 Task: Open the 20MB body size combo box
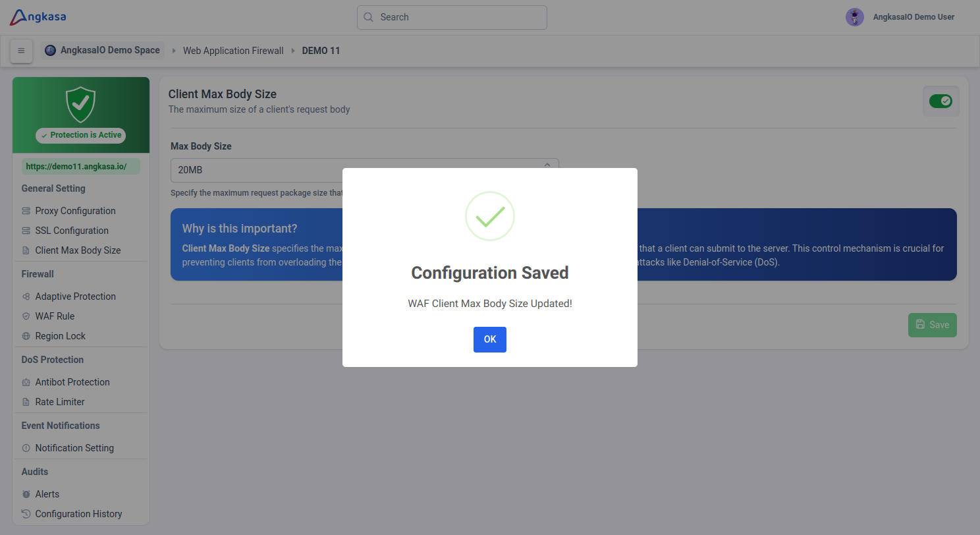364,170
